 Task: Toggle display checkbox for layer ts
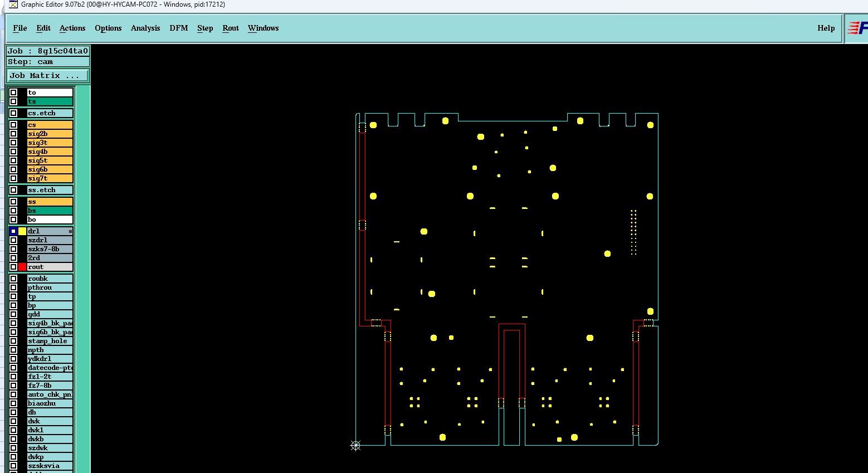click(13, 101)
